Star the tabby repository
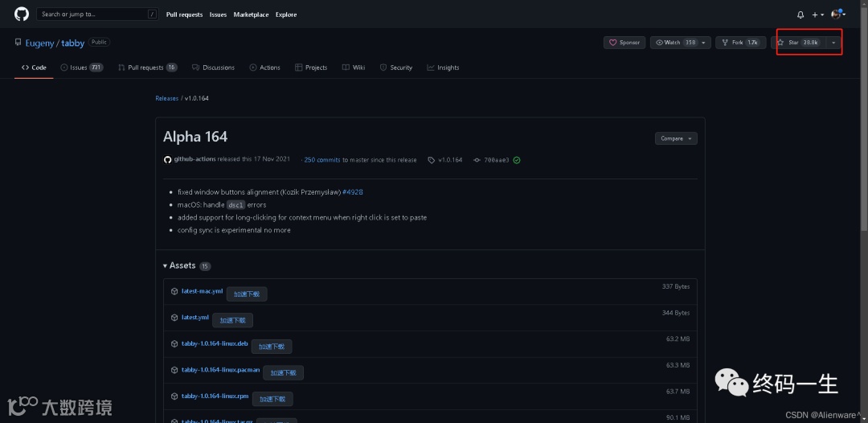The width and height of the screenshot is (868, 423). [798, 43]
